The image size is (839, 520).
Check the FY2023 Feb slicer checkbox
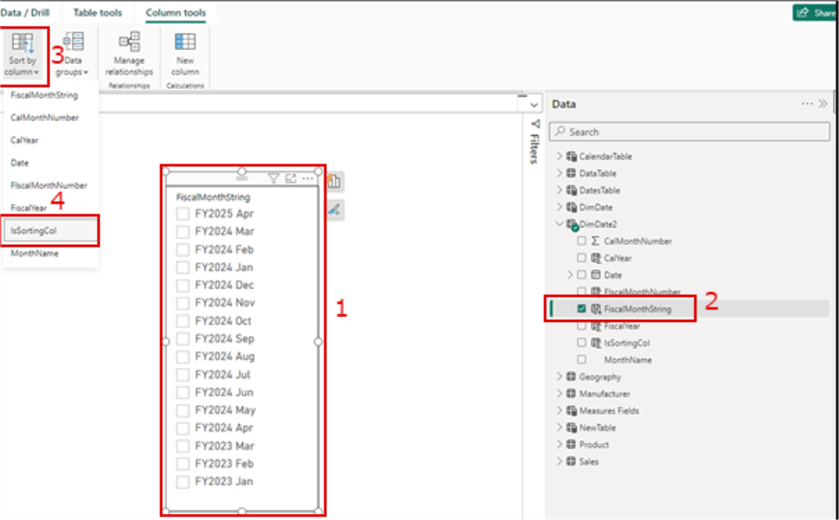182,464
